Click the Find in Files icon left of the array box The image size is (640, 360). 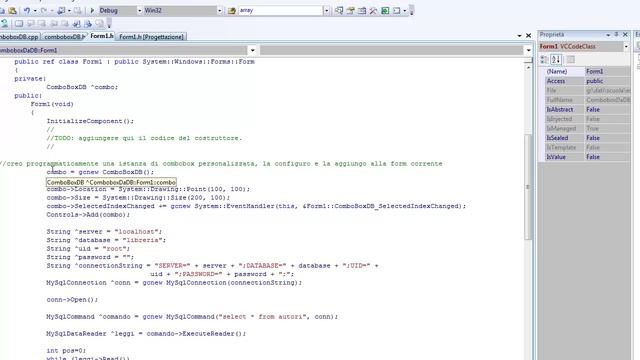pos(232,11)
